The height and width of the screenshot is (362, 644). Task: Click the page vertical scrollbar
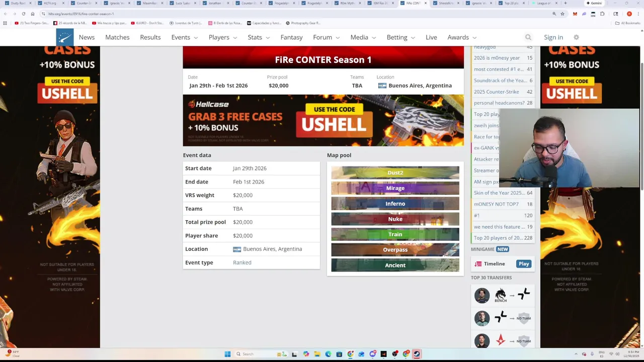tap(642, 126)
